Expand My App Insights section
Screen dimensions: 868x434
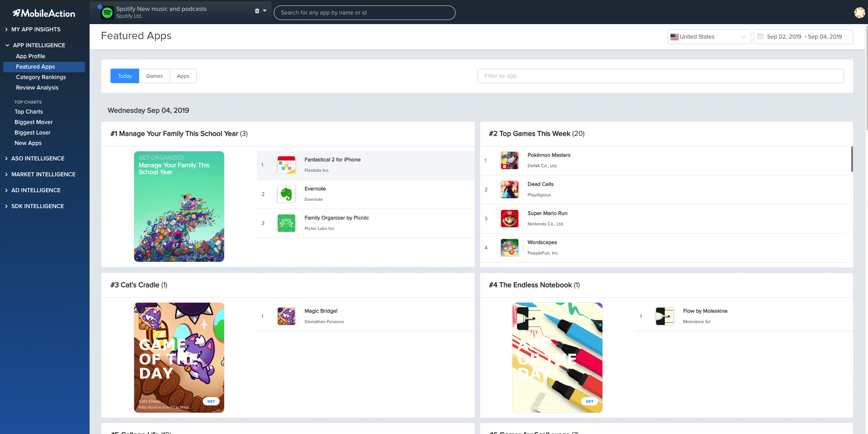tap(36, 29)
